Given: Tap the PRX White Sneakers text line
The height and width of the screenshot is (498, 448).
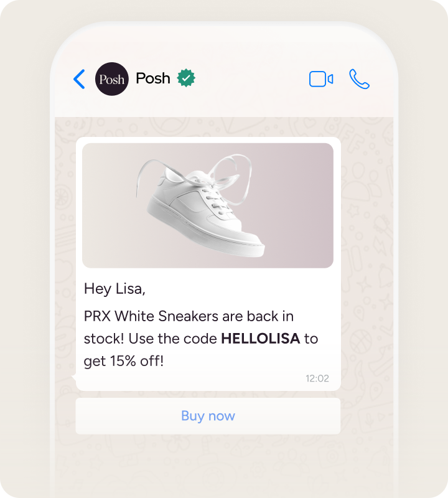Looking at the screenshot, I should pos(189,316).
